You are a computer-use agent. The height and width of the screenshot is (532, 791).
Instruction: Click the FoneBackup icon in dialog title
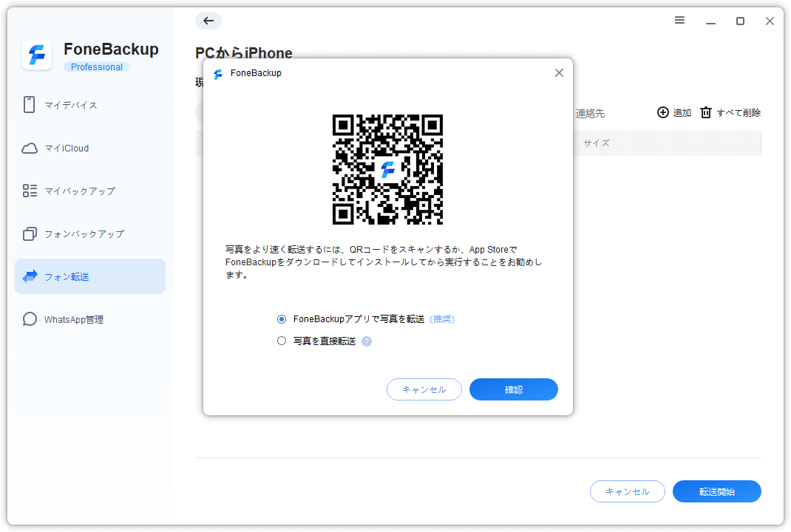tap(218, 74)
